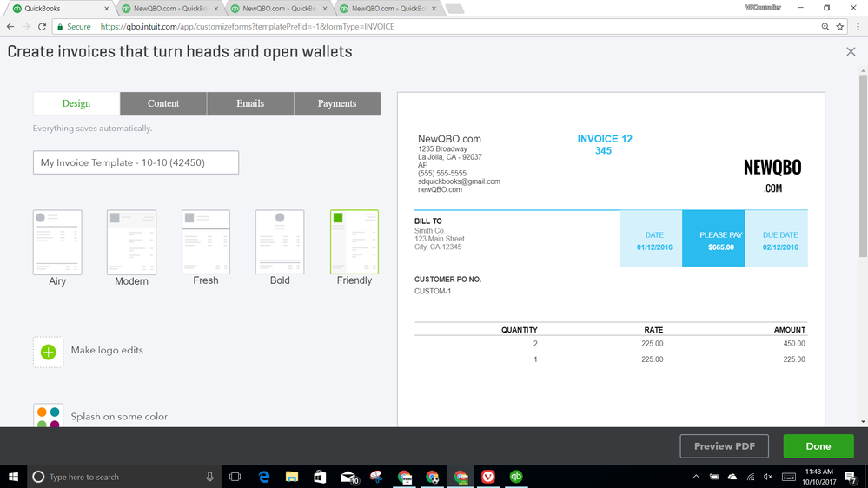Screen dimensions: 868x488
Task: Select the Airy template thumbnail
Action: (57, 241)
